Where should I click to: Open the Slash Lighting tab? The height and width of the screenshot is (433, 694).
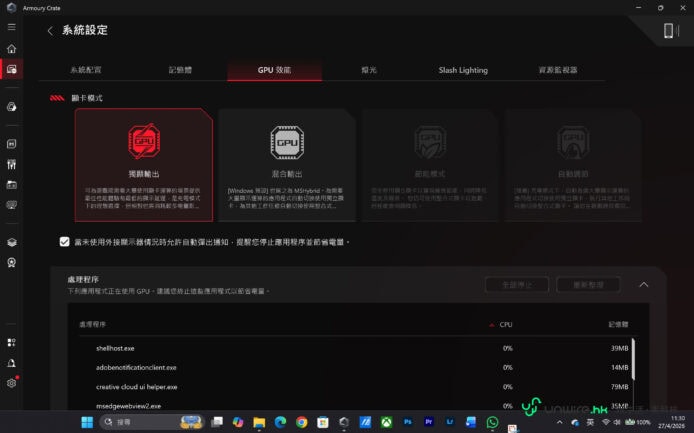(x=463, y=70)
